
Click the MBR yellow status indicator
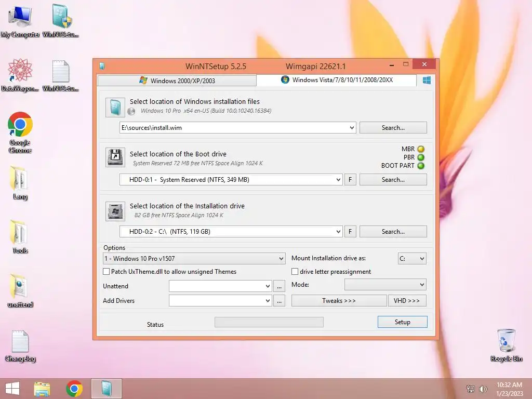421,149
